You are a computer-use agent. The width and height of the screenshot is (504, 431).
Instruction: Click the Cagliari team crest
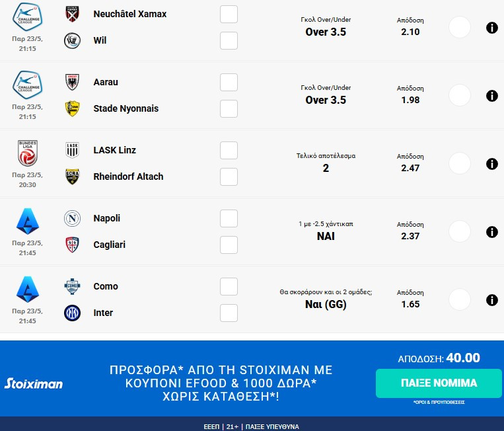72,245
